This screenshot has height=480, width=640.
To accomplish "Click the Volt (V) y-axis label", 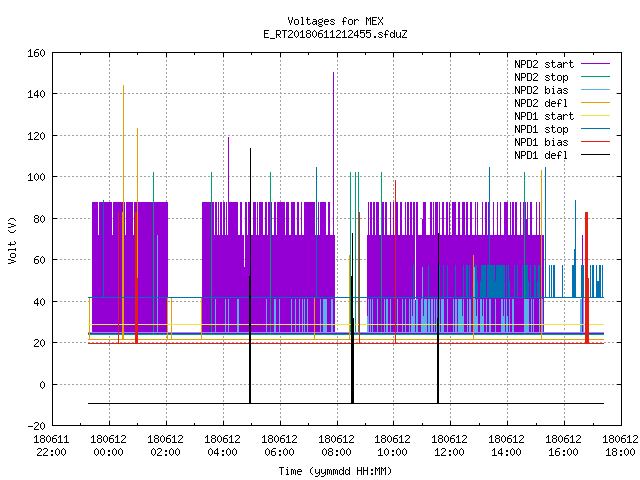I will 12,240.
